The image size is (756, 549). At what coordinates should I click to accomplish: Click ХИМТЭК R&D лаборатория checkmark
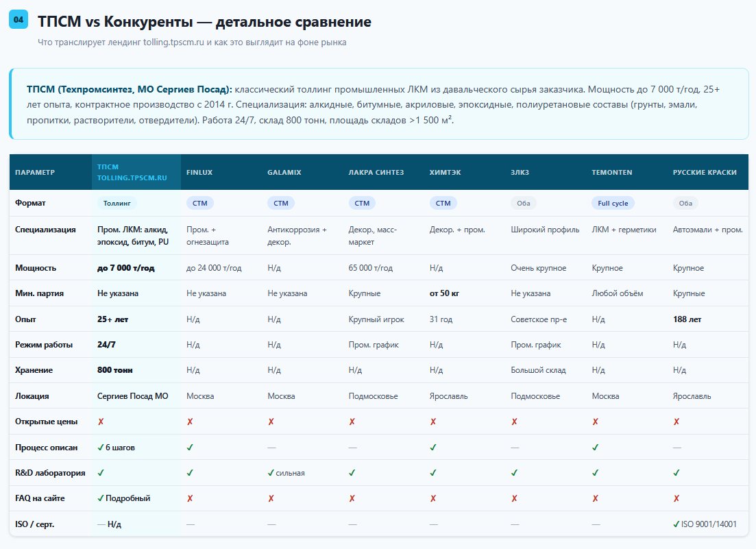(433, 473)
